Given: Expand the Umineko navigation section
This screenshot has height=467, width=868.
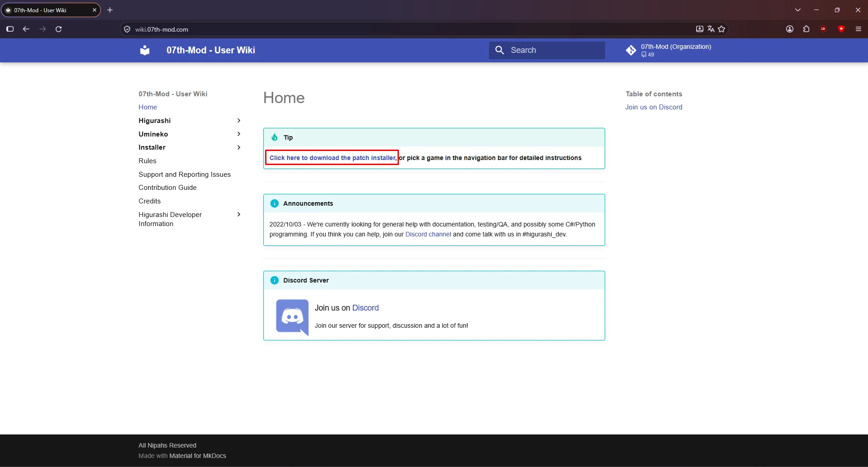Looking at the screenshot, I should 239,134.
